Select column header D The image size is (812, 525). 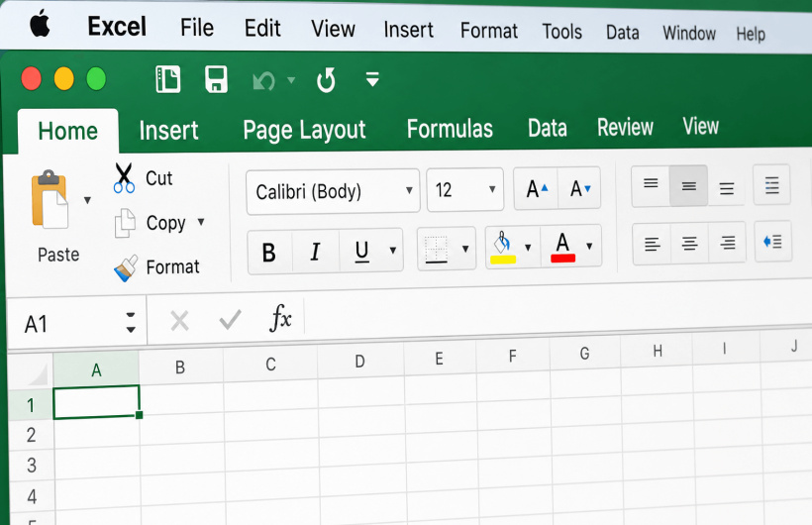(x=359, y=361)
